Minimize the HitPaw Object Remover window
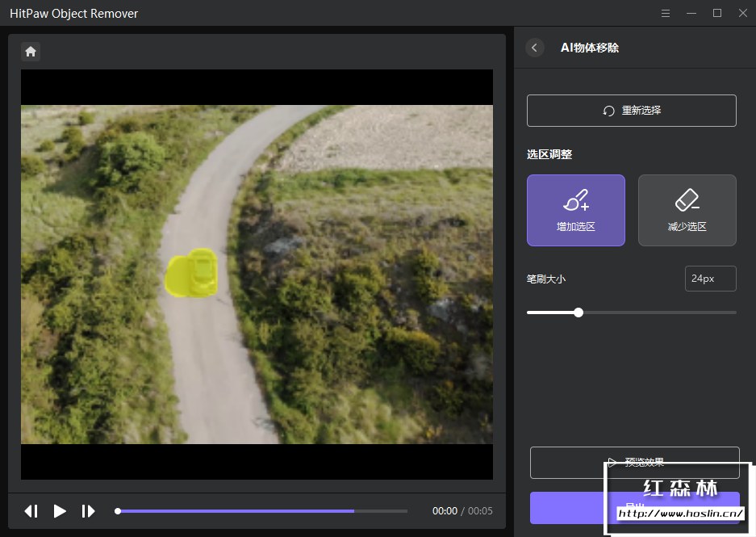Screen dimensions: 756x537 (691, 14)
